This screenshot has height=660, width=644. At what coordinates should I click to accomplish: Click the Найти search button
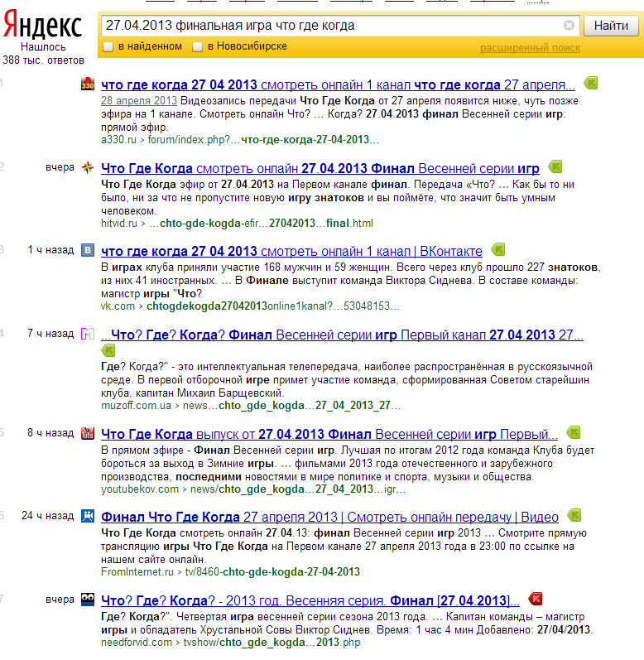[x=611, y=26]
